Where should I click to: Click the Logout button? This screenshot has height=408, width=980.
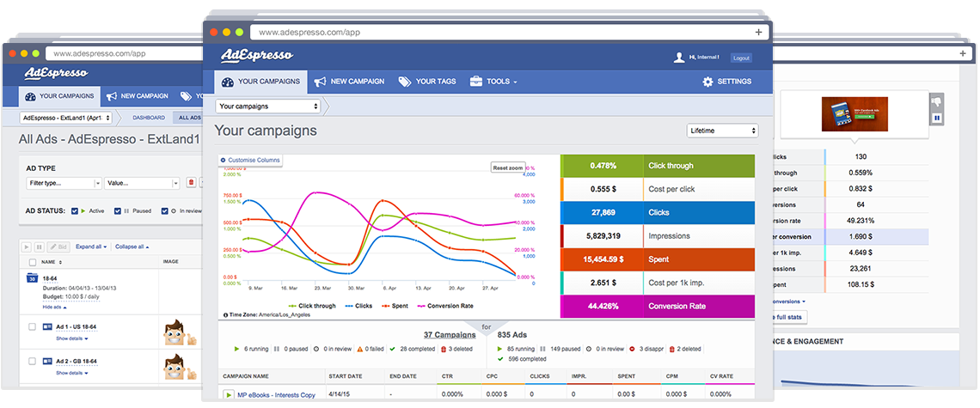[740, 58]
